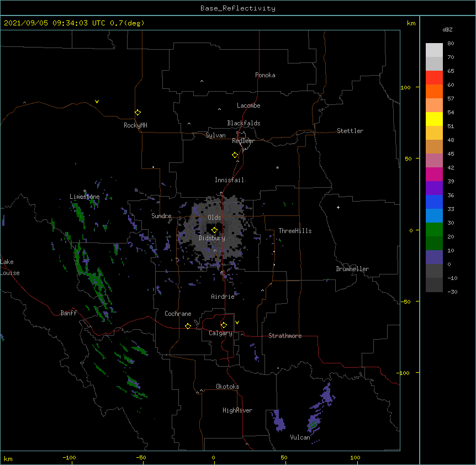
Task: Click the Olds town label
Action: (x=214, y=218)
